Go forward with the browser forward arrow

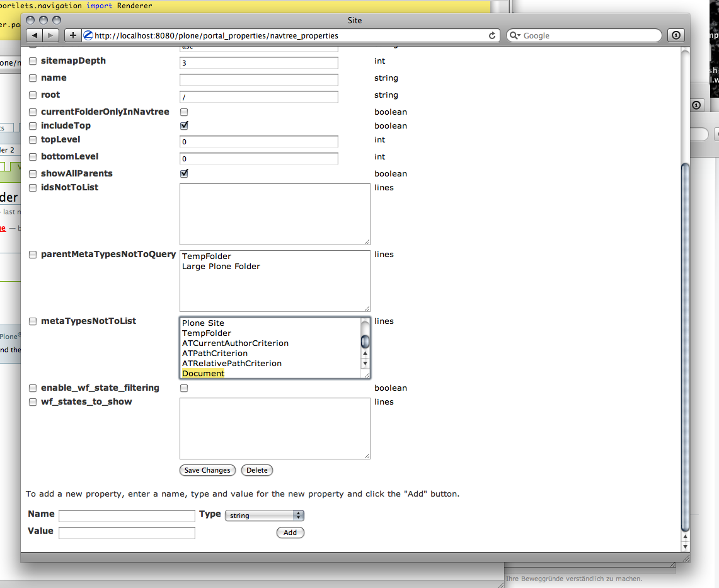tap(50, 35)
